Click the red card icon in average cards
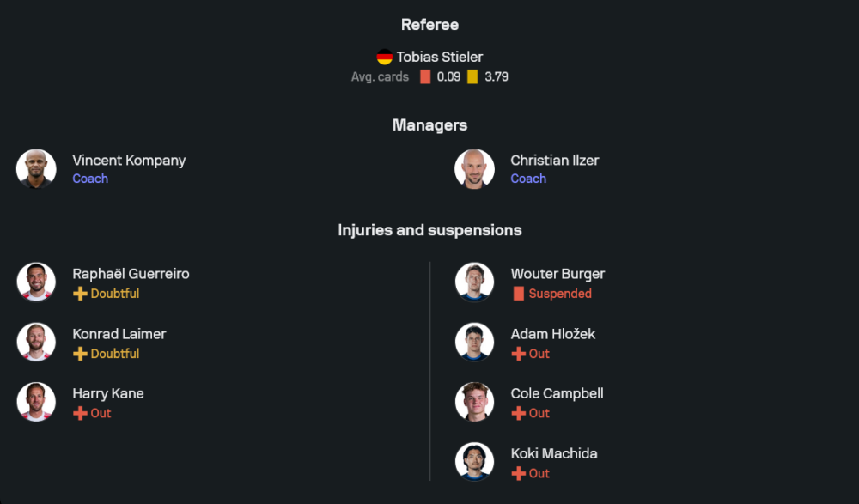The height and width of the screenshot is (504, 859). pos(425,77)
